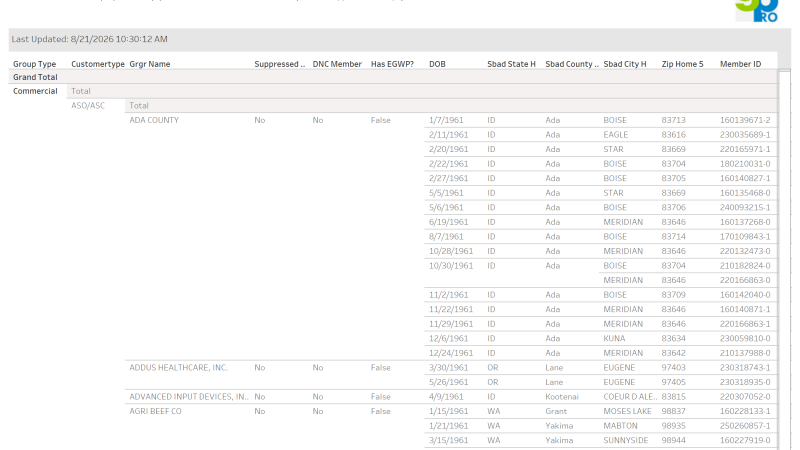The width and height of the screenshot is (800, 450).
Task: Select the DNC Member No for AGRI BEEF CO
Action: click(x=318, y=411)
